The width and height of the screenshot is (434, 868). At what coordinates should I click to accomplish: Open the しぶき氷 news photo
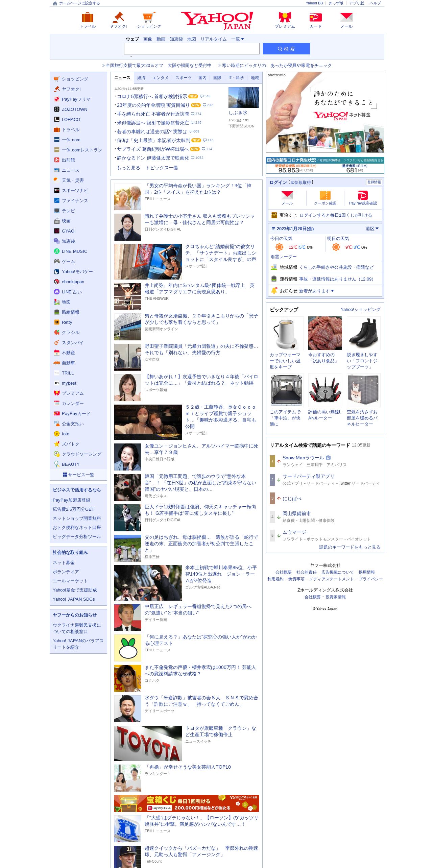(244, 97)
